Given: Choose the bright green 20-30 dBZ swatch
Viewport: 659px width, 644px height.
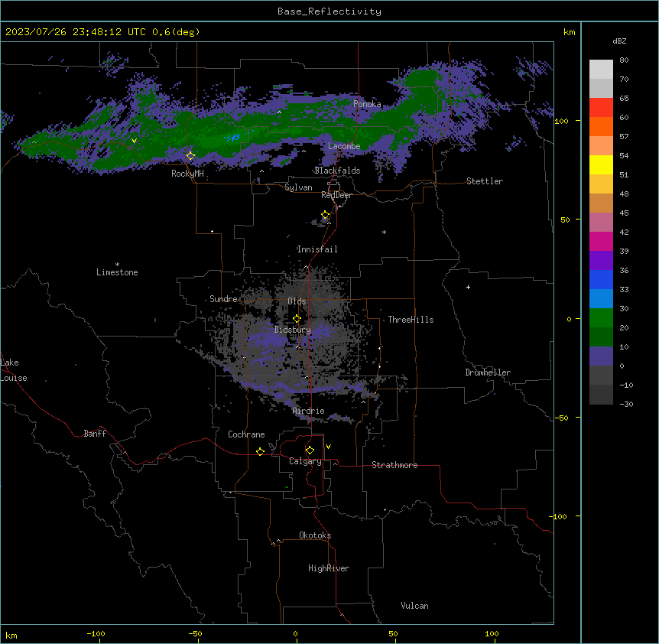Looking at the screenshot, I should (x=601, y=318).
